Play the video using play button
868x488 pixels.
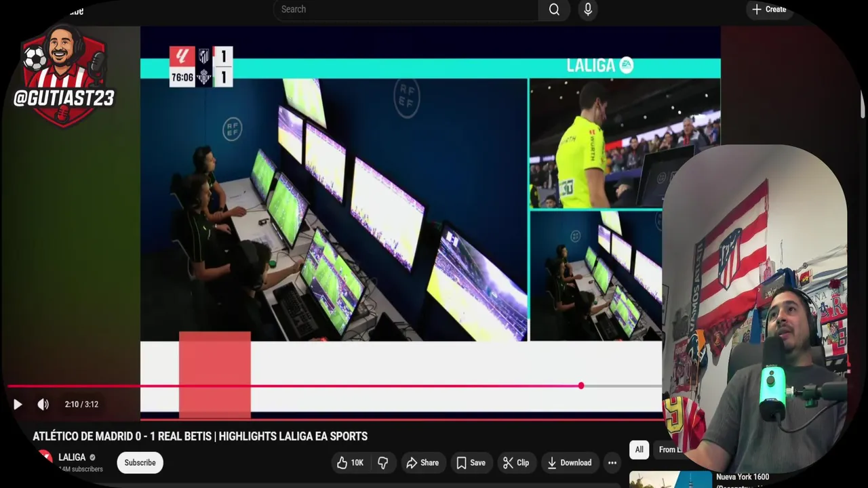point(18,405)
